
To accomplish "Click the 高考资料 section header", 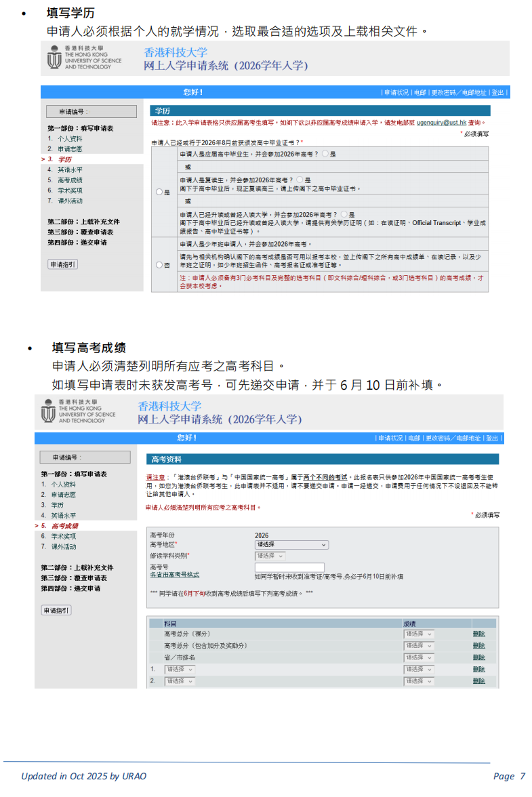I will click(322, 459).
